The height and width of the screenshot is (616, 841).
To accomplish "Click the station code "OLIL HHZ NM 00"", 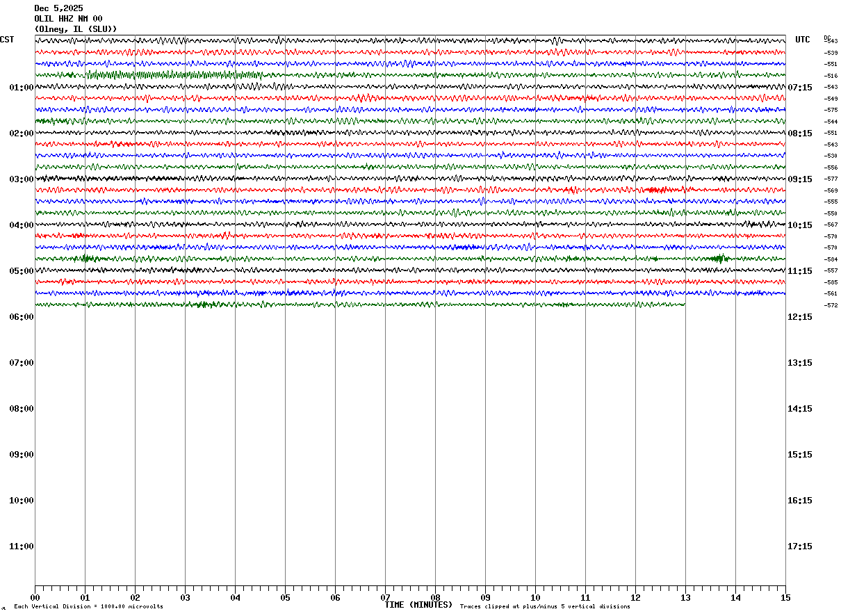I will tap(68, 19).
